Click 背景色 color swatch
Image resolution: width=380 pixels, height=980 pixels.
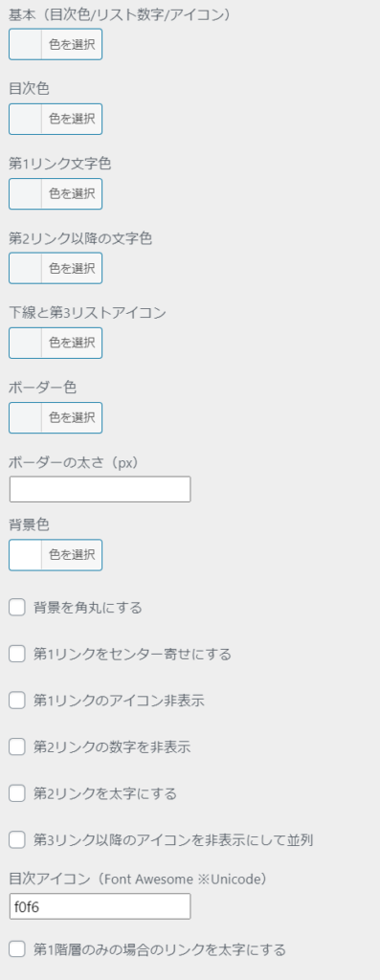pyautogui.click(x=26, y=555)
